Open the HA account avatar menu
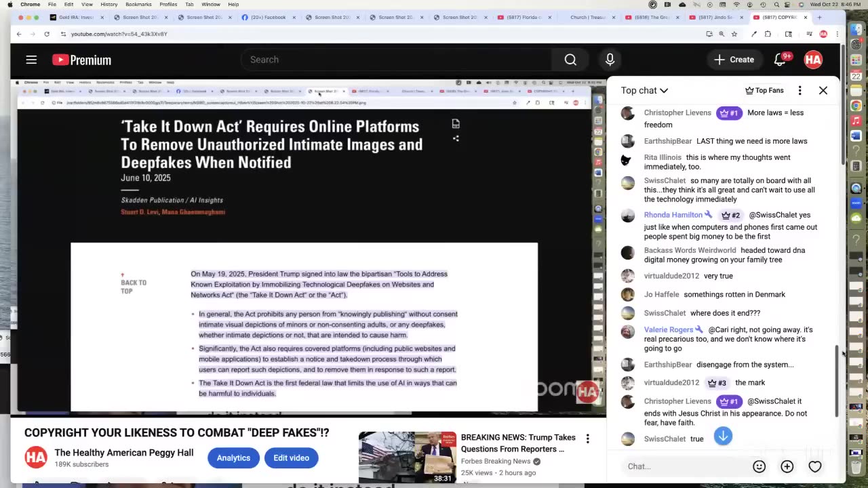 (813, 60)
